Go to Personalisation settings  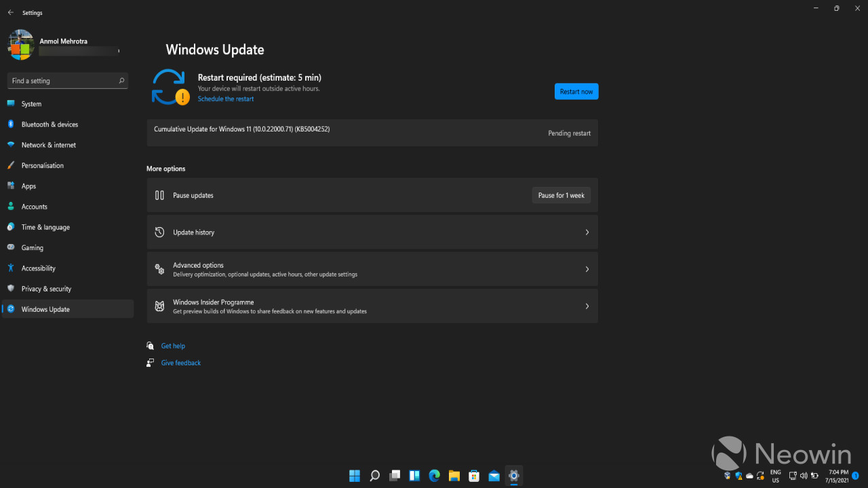(x=43, y=165)
